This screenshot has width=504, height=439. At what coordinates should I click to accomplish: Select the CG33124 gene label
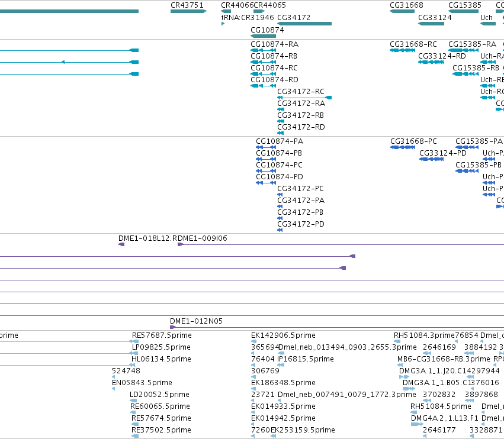click(435, 18)
